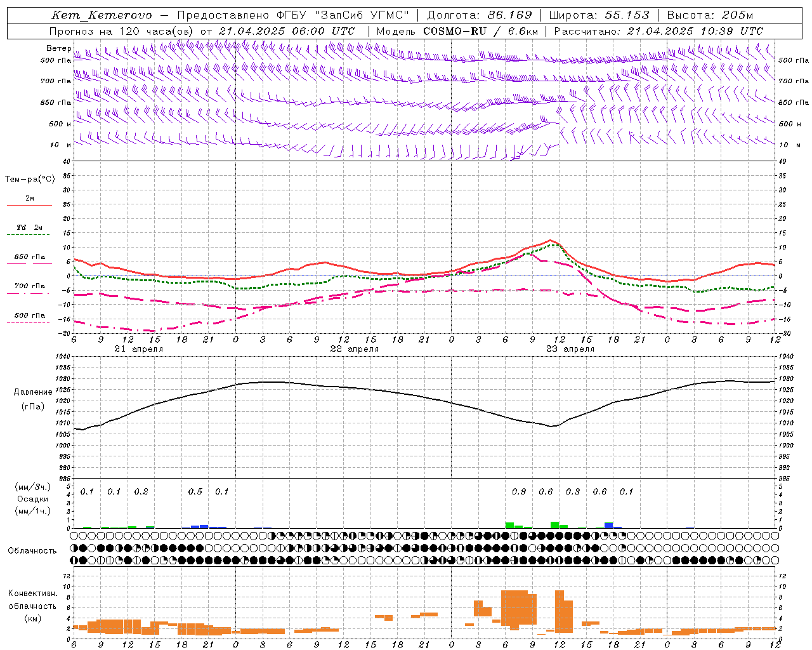The width and height of the screenshot is (812, 650).
Task: Click the 'Долгота: 86.169' longitude value
Action: [x=480, y=15]
